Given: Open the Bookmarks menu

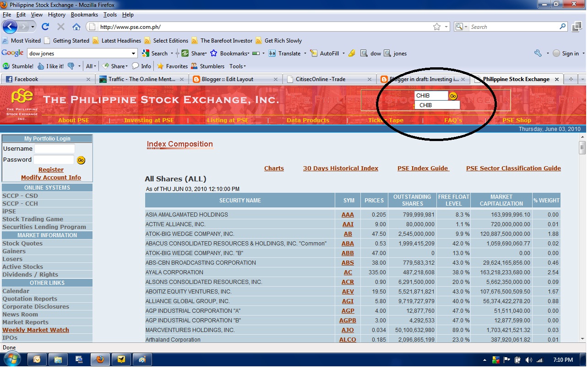Looking at the screenshot, I should [84, 15].
